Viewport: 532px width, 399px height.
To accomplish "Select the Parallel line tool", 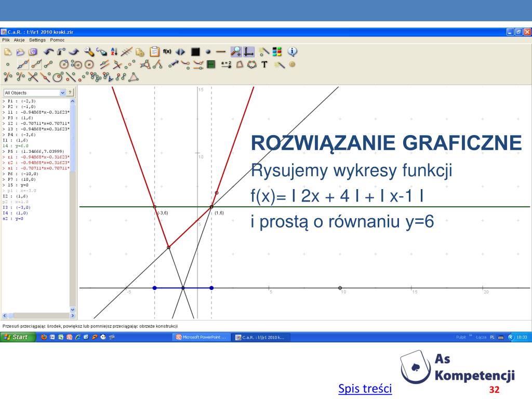I will [104, 64].
